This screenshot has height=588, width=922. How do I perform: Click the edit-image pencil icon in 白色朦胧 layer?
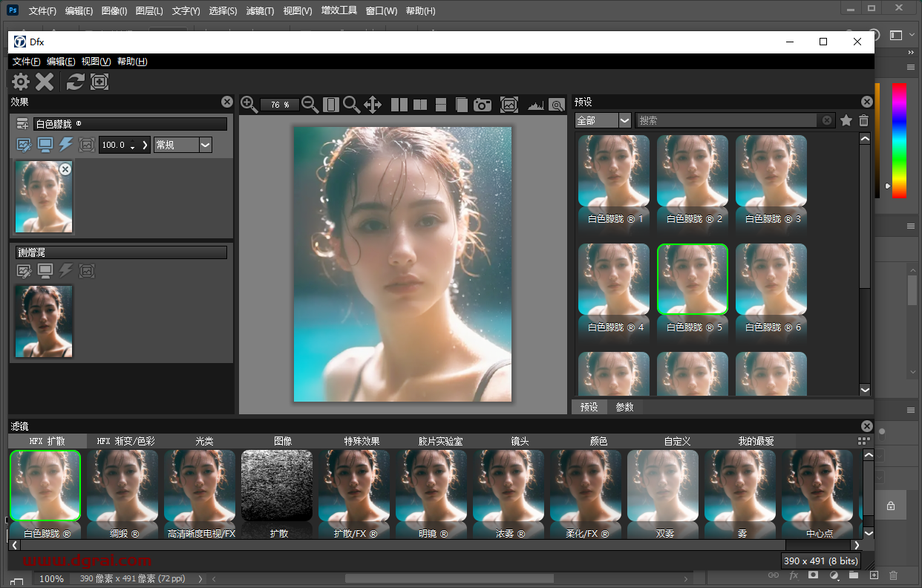click(x=24, y=145)
